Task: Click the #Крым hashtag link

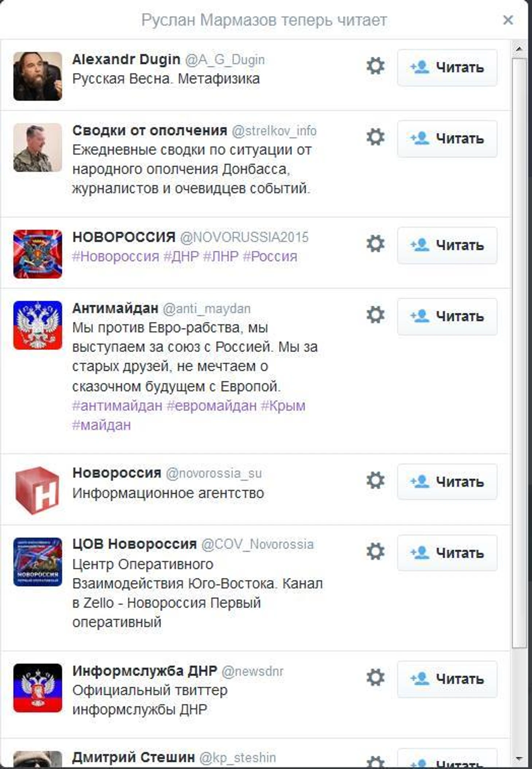Action: [283, 405]
